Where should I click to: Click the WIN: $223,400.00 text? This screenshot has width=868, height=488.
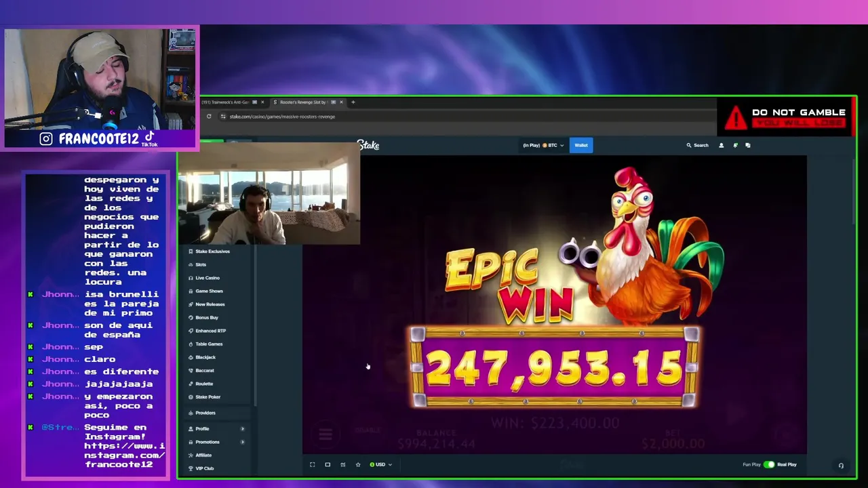point(555,424)
